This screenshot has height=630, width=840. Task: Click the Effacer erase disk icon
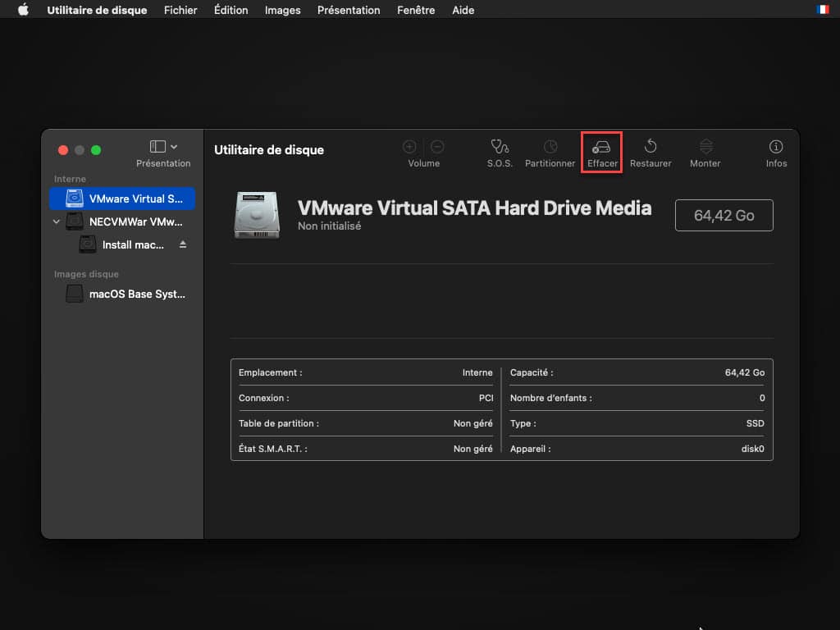pyautogui.click(x=602, y=148)
